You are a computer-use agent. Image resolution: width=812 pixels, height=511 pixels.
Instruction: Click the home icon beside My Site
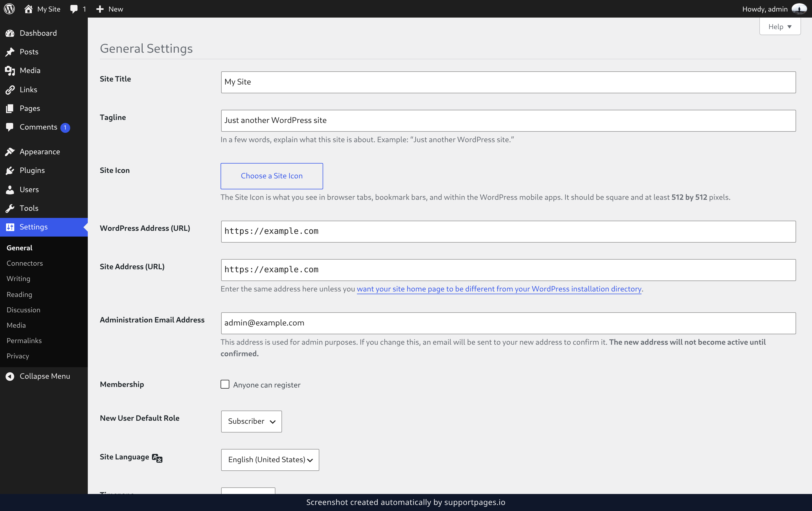click(28, 9)
